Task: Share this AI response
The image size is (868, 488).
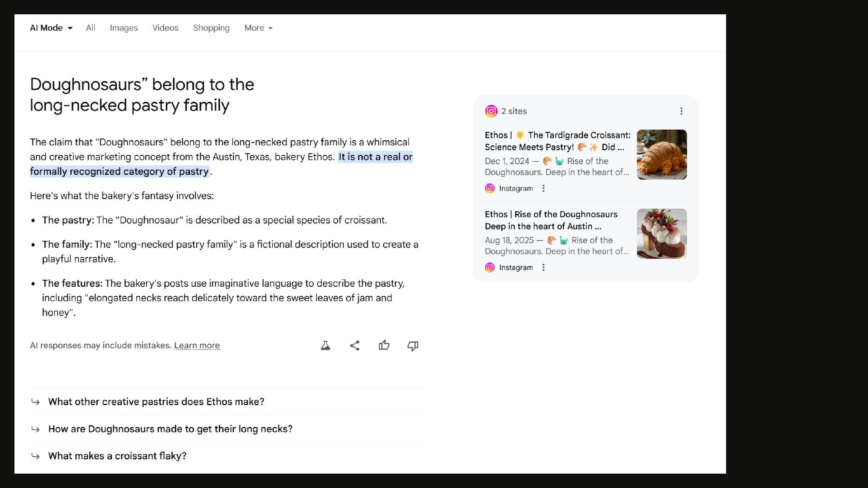Action: [x=355, y=346]
